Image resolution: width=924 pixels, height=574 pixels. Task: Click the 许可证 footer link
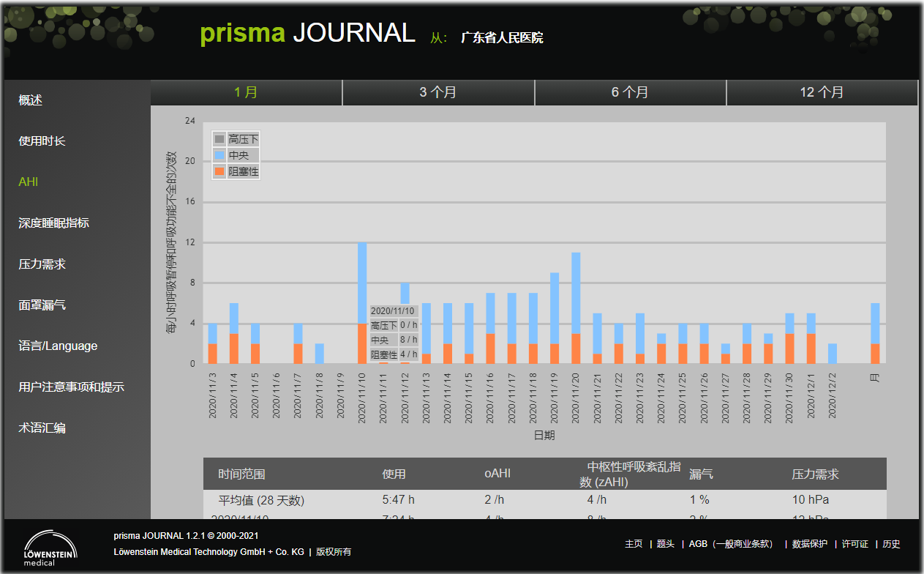[854, 544]
